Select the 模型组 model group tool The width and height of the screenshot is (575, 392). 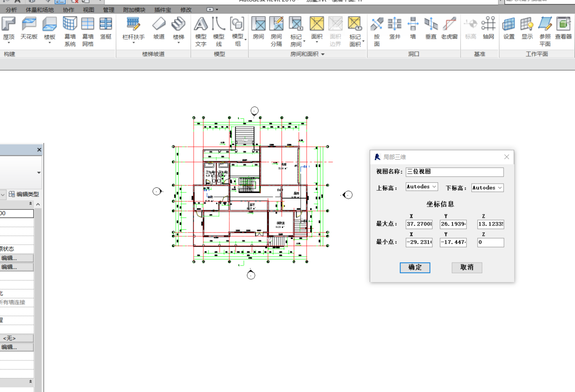click(x=237, y=32)
